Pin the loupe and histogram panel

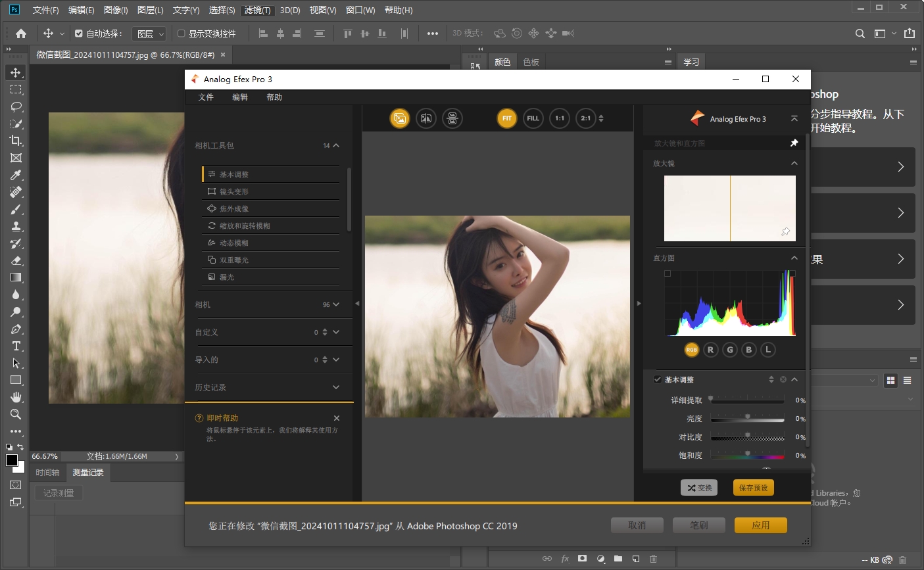tap(794, 143)
